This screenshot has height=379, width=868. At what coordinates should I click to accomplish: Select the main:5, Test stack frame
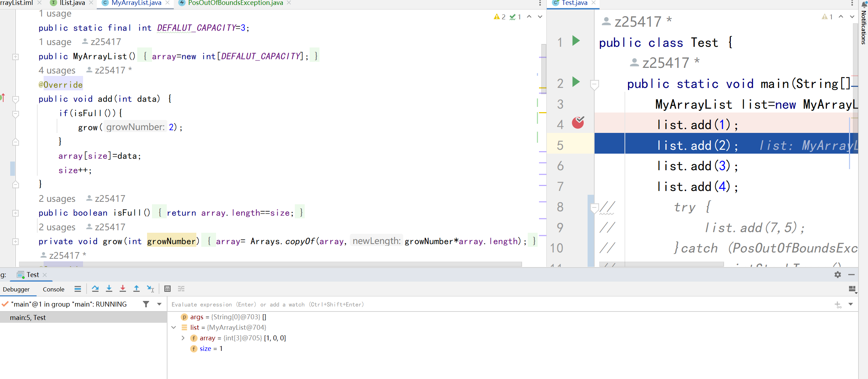point(83,317)
